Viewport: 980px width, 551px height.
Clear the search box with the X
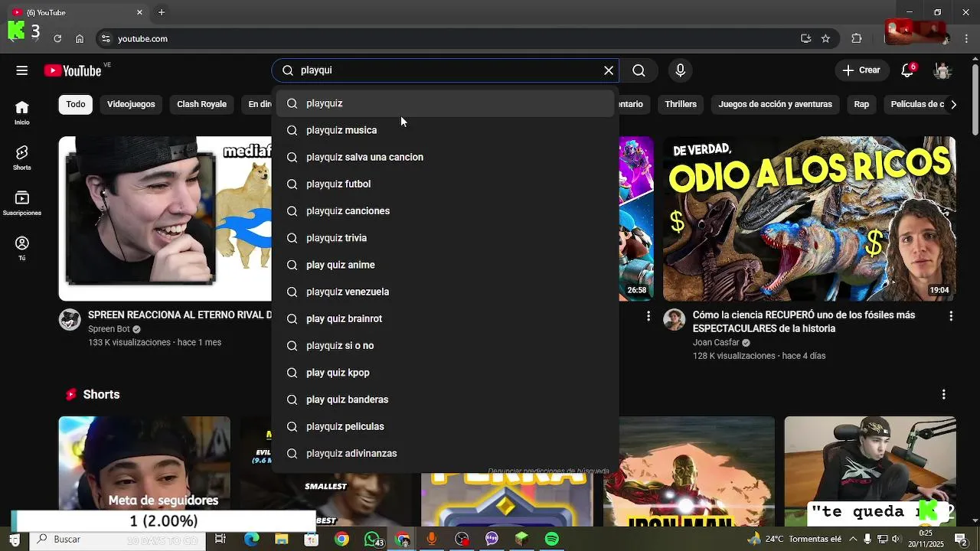click(x=609, y=70)
